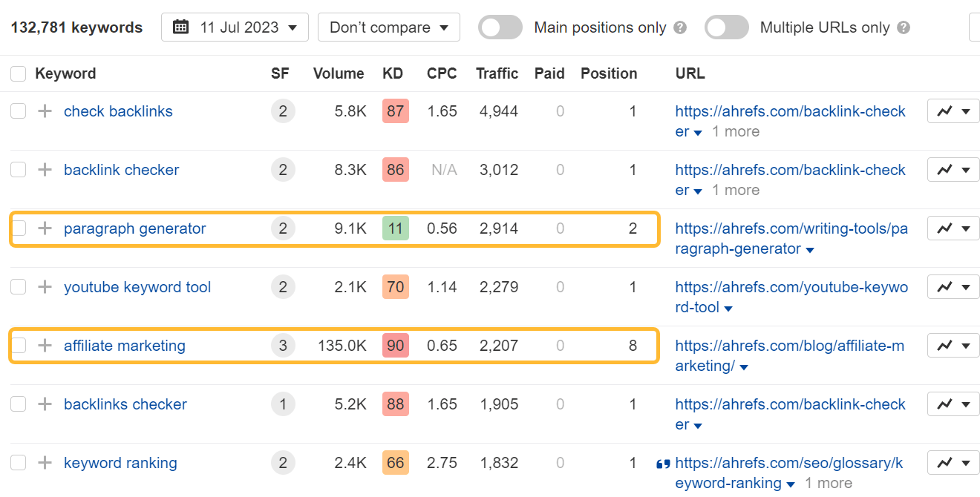Image resolution: width=980 pixels, height=497 pixels.
Task: Click the plus icon next to "paragraph generator"
Action: click(45, 228)
